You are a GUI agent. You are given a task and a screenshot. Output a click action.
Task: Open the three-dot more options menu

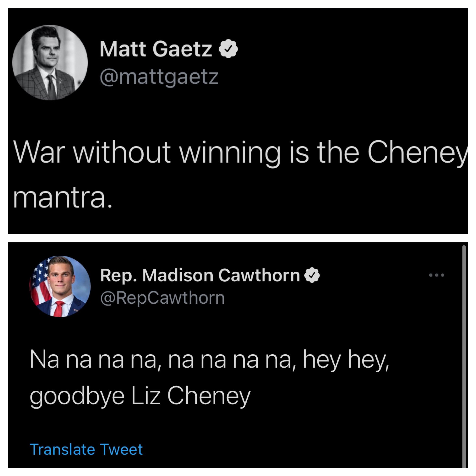tap(437, 275)
